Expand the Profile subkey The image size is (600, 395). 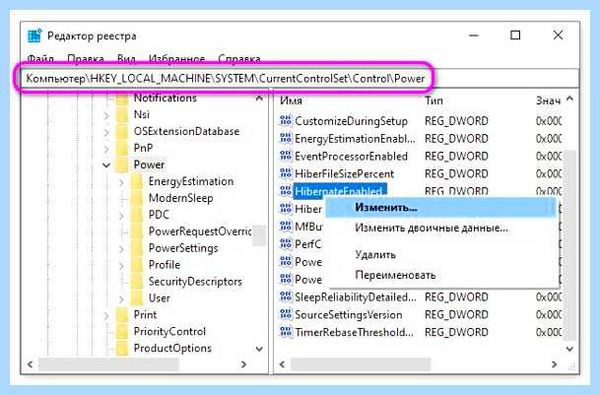pos(121,266)
